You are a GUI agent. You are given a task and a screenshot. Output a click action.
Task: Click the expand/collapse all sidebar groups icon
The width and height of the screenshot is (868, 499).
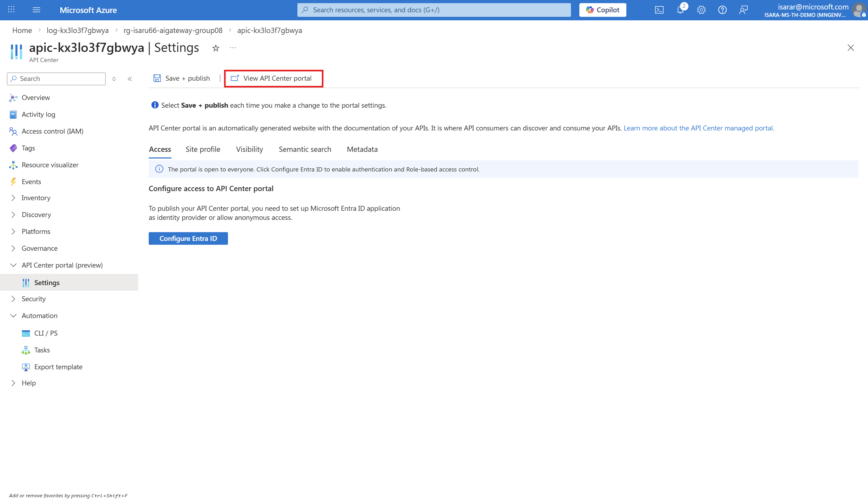pos(114,79)
